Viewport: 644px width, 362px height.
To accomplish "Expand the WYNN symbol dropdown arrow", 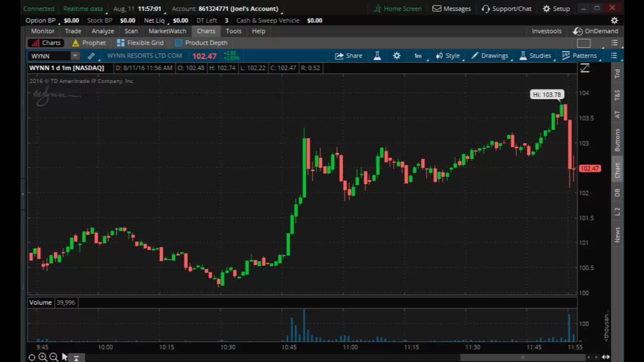I will pyautogui.click(x=75, y=56).
